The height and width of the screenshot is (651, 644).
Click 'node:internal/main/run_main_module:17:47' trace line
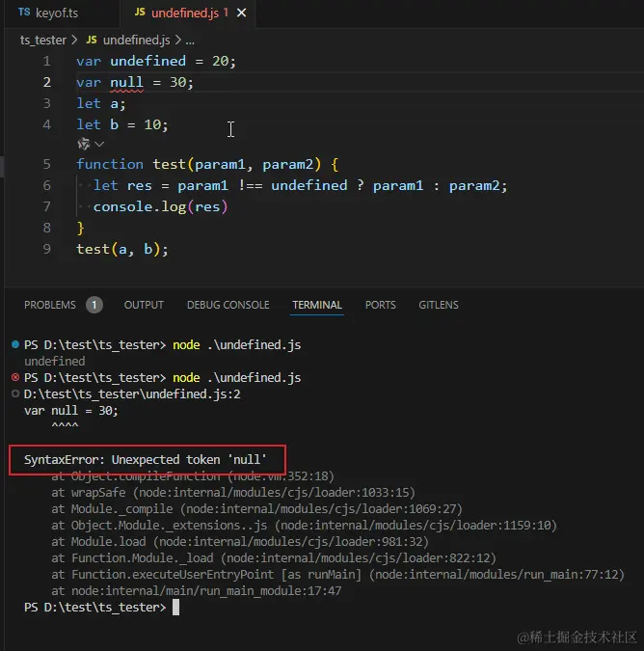pyautogui.click(x=206, y=591)
